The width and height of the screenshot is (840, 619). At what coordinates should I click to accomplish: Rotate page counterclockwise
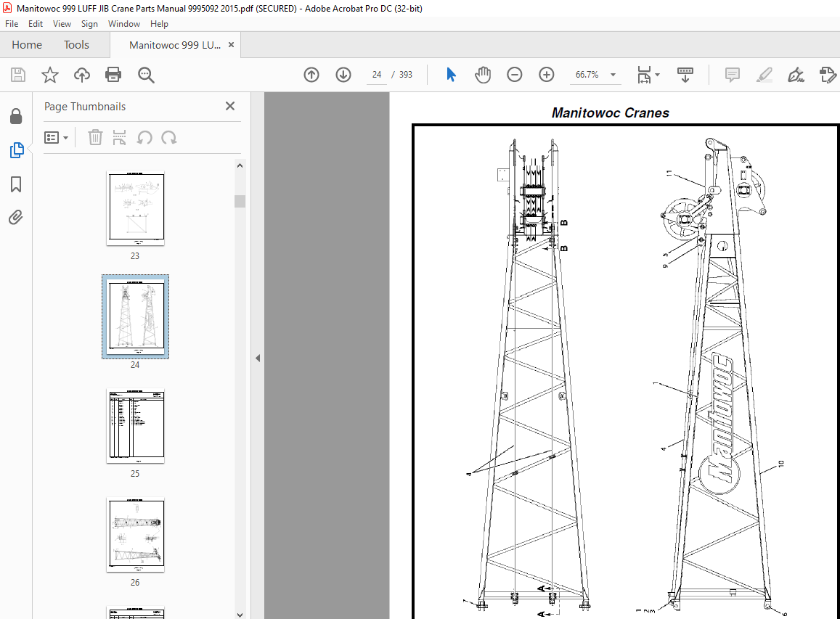click(144, 138)
